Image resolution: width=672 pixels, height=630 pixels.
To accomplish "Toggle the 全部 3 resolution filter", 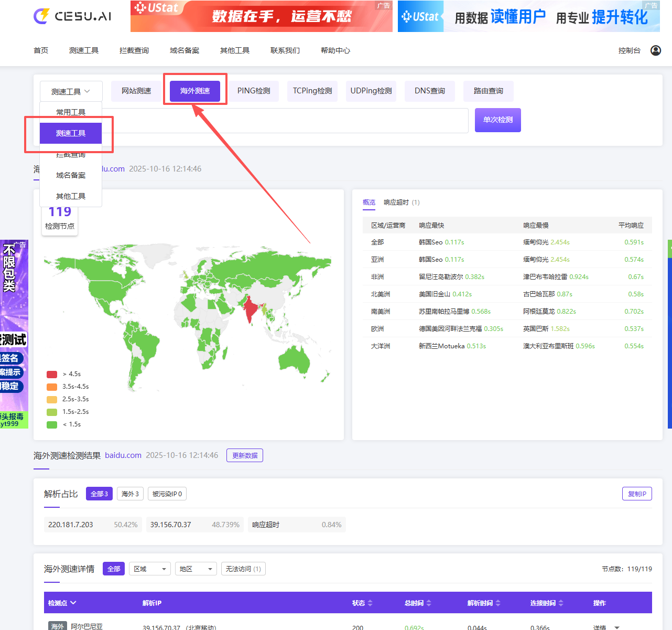I will coord(99,494).
